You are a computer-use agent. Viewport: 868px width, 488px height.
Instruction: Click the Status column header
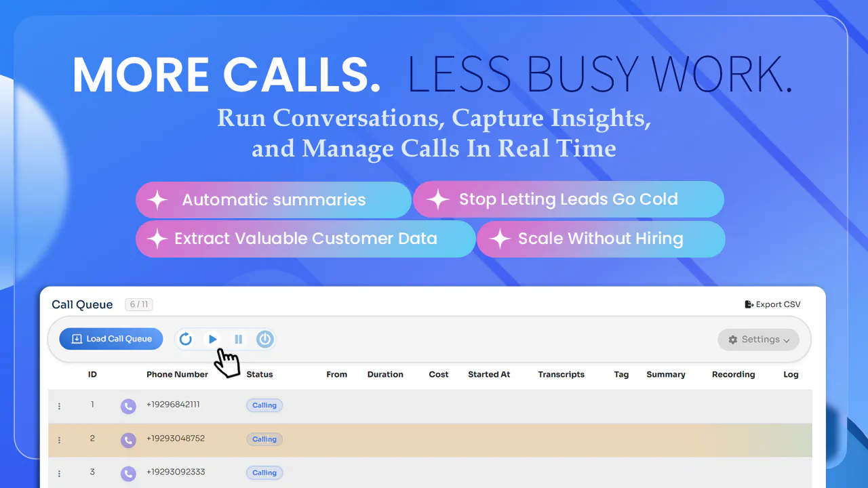point(260,374)
